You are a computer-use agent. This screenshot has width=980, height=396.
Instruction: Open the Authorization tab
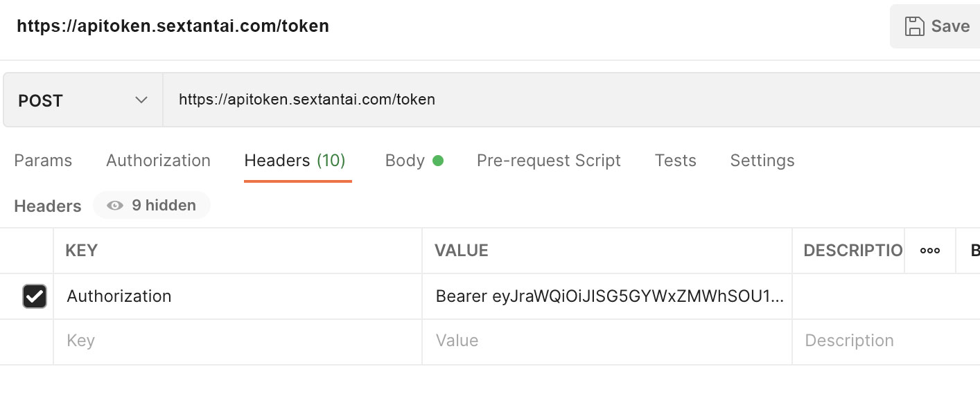pos(158,161)
